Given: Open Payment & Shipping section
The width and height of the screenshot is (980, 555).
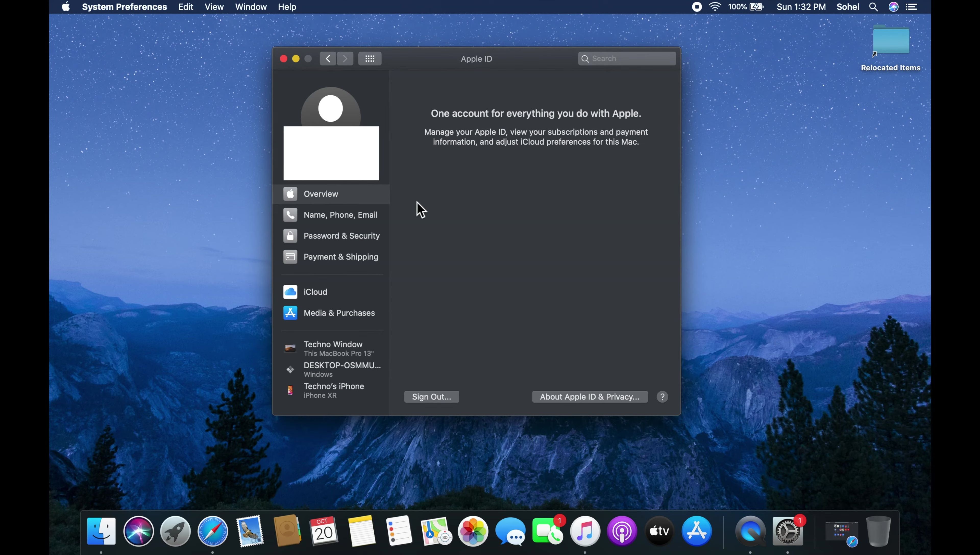Looking at the screenshot, I should tap(331, 257).
